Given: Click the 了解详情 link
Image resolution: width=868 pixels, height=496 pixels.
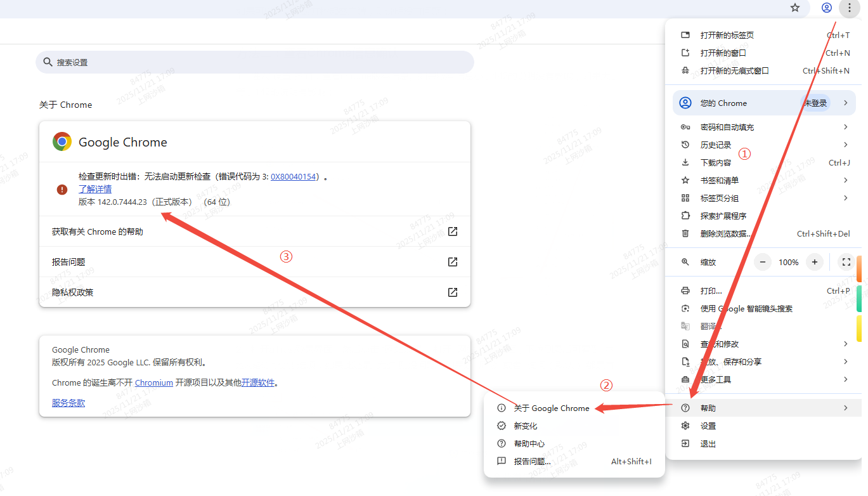Looking at the screenshot, I should [95, 189].
